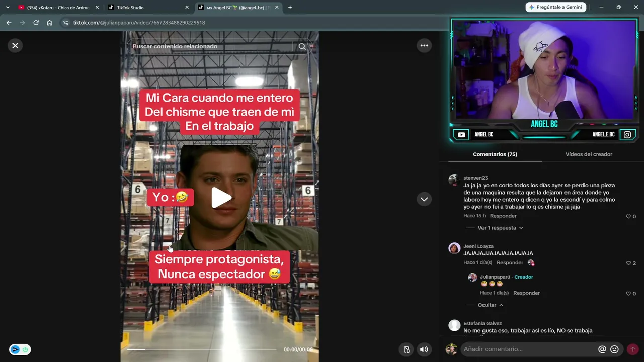Image resolution: width=644 pixels, height=362 pixels.
Task: Click Jeeni Loayza's avatar picture
Action: [x=454, y=248]
